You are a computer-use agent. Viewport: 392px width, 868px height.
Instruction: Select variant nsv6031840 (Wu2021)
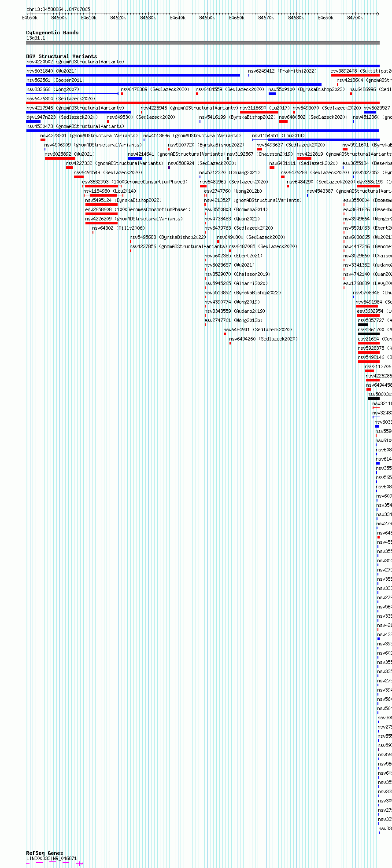click(x=52, y=71)
